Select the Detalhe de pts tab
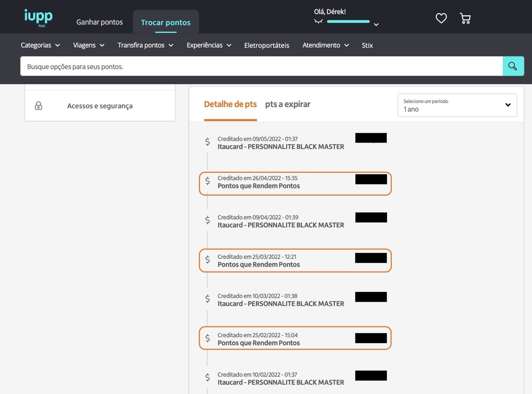Viewport: 532px width, 394px height. 230,104
